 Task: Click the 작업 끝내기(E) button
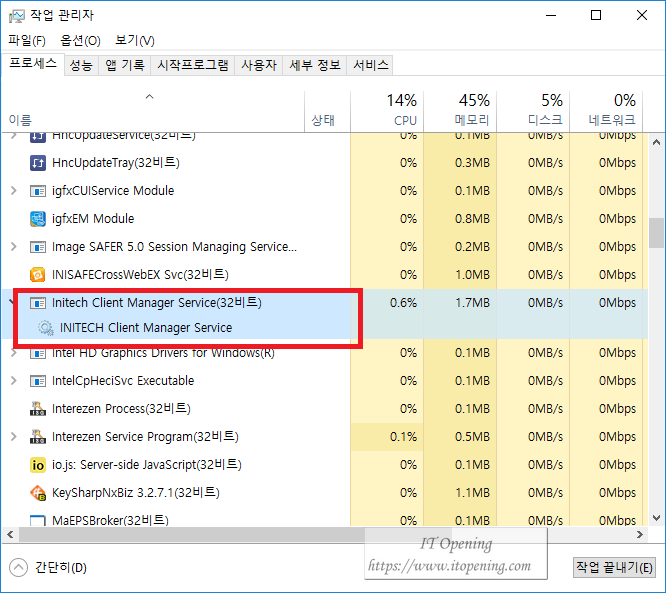tap(614, 568)
